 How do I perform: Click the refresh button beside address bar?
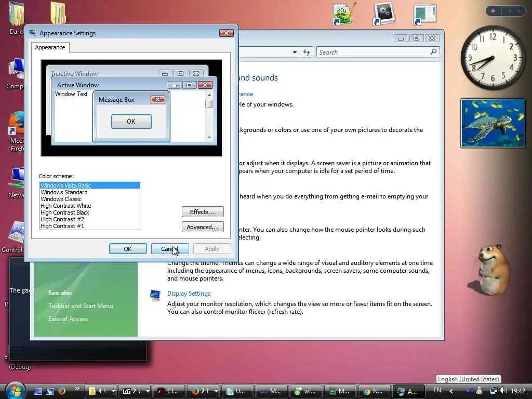(307, 52)
